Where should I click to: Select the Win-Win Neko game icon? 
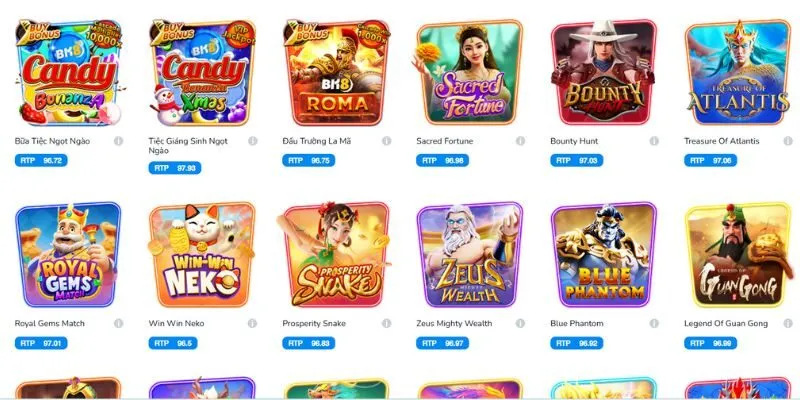coord(202,255)
